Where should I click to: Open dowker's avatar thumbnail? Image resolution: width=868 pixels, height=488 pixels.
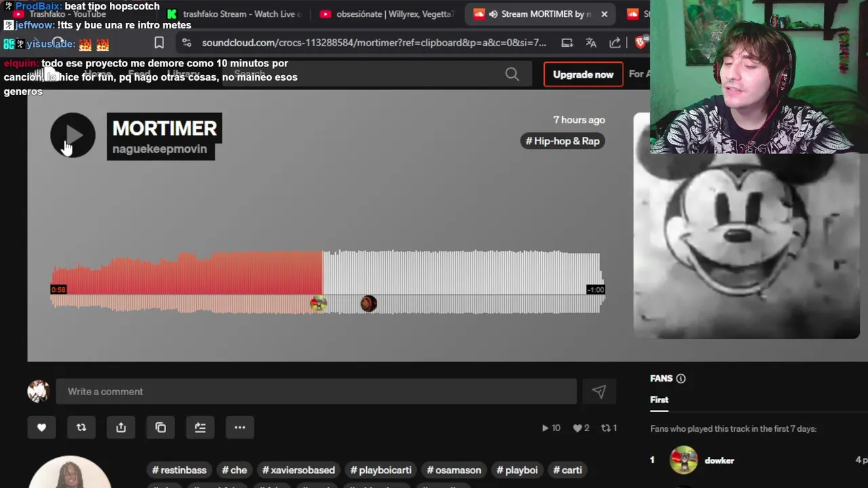(684, 460)
